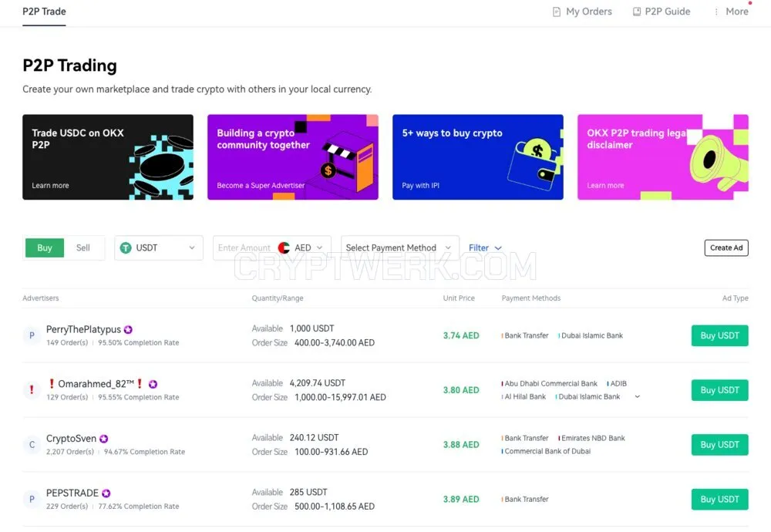
Task: Click the Payment Methods column header
Action: pyautogui.click(x=531, y=298)
